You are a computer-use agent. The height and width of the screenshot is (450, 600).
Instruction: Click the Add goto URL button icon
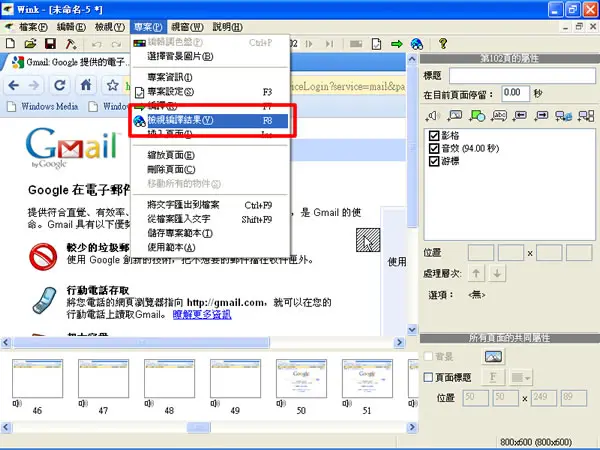(x=564, y=116)
